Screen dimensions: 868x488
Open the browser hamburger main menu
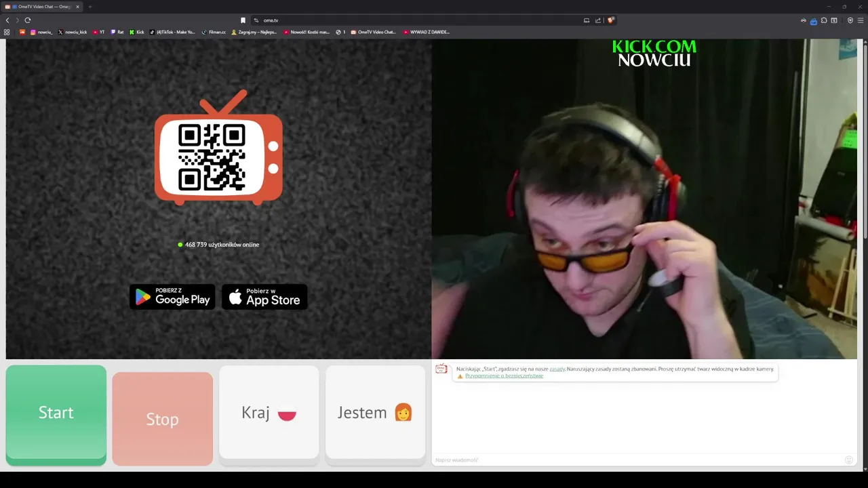861,20
